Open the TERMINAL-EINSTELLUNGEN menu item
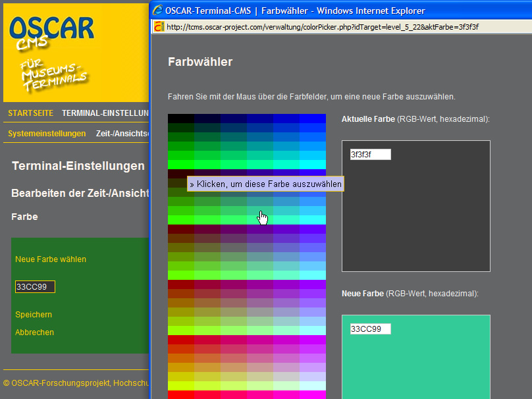 [x=105, y=113]
